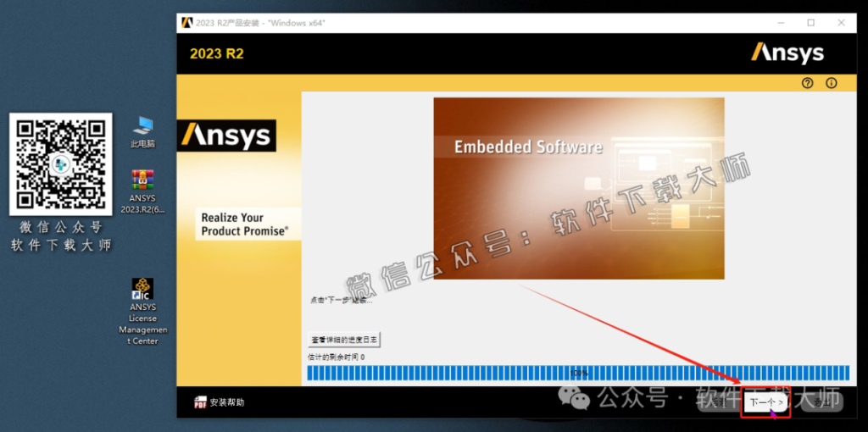Open the installer help question-mark icon
Image resolution: width=868 pixels, height=432 pixels.
[807, 84]
